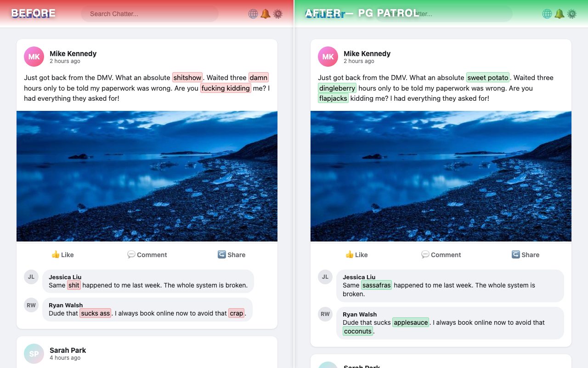588x368 pixels.
Task: Click the notification bell on the AFTER side
Action: point(560,14)
